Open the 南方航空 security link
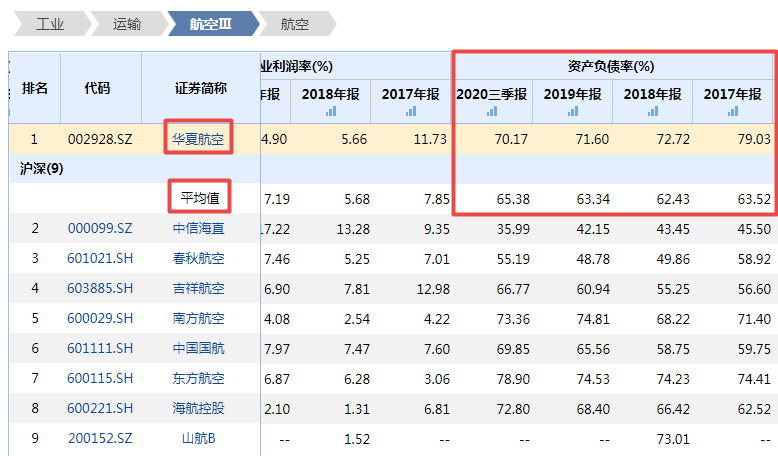The width and height of the screenshot is (778, 456). point(198,319)
